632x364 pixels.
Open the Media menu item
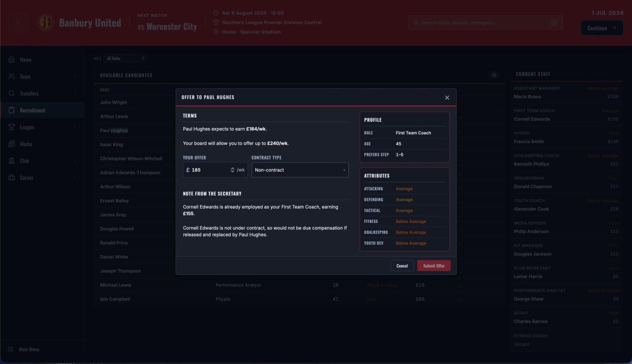[42, 144]
